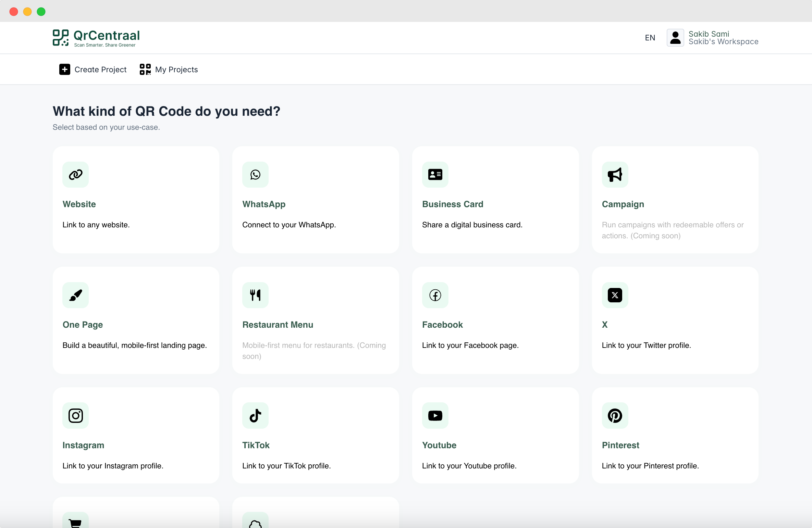Click the user avatar icon
Image resolution: width=812 pixels, height=528 pixels.
675,38
